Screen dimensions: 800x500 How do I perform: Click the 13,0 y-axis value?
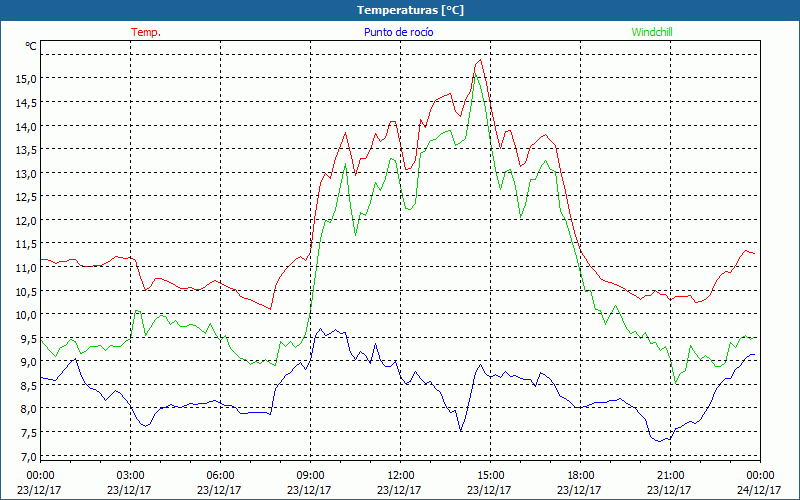[26, 173]
